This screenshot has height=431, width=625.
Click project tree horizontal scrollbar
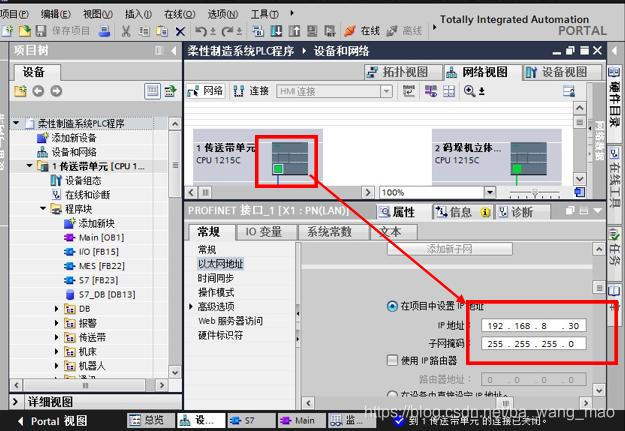coord(85,385)
